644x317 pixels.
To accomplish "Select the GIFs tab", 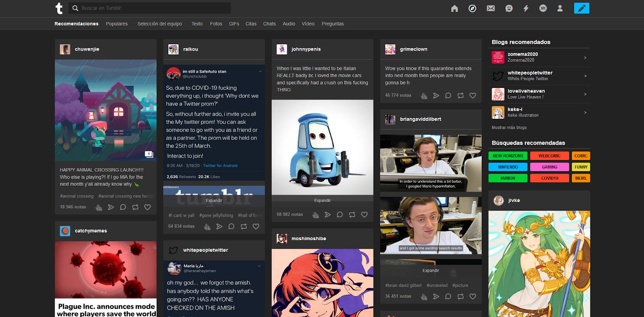I will click(234, 24).
